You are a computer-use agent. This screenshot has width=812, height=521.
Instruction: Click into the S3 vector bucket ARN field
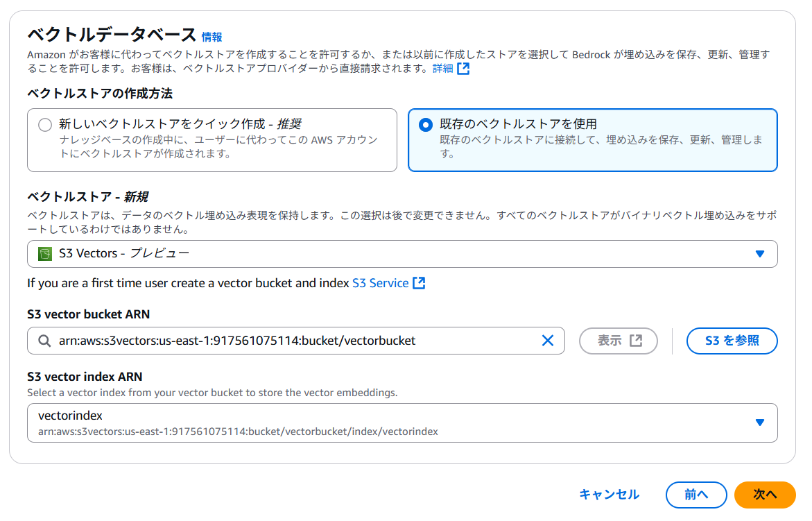pyautogui.click(x=295, y=341)
